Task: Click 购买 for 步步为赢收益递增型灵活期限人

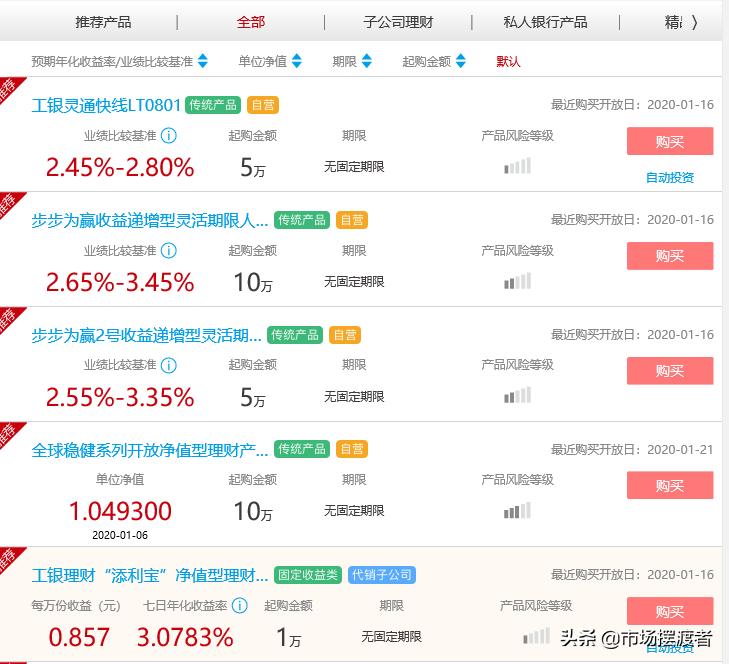Action: [x=669, y=256]
